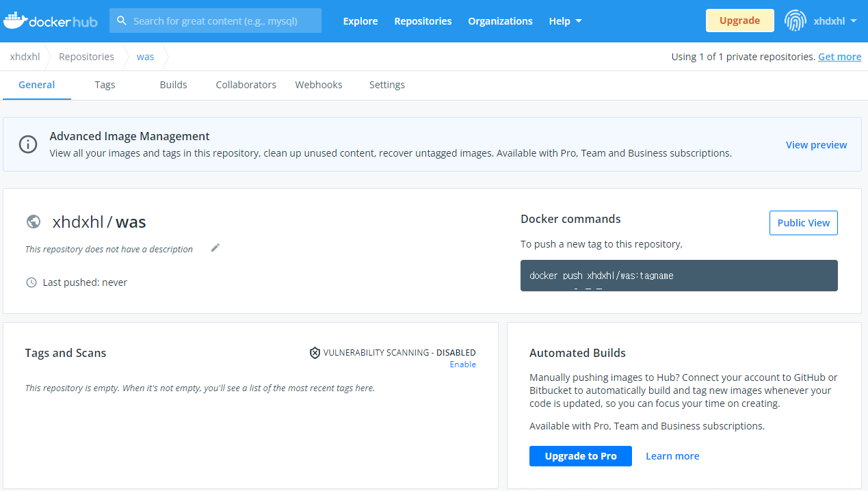Screen dimensions: 868x491
Task: Open Explore in the top navigation
Action: tap(360, 21)
